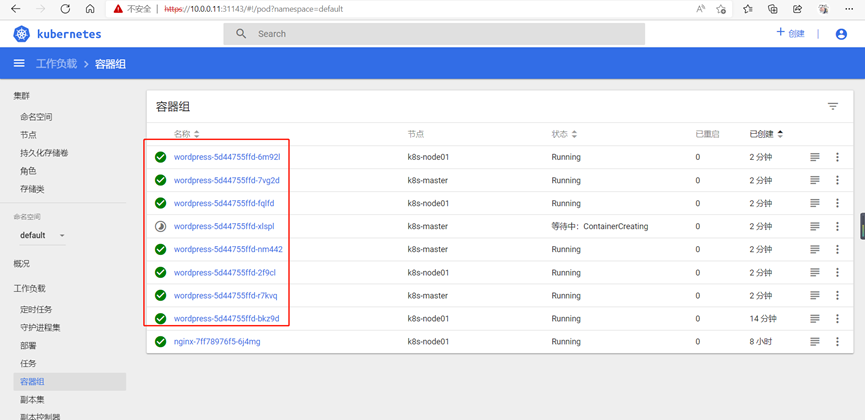The height and width of the screenshot is (420, 865).
Task: Click '8 小时' created time cell
Action: [x=761, y=342]
